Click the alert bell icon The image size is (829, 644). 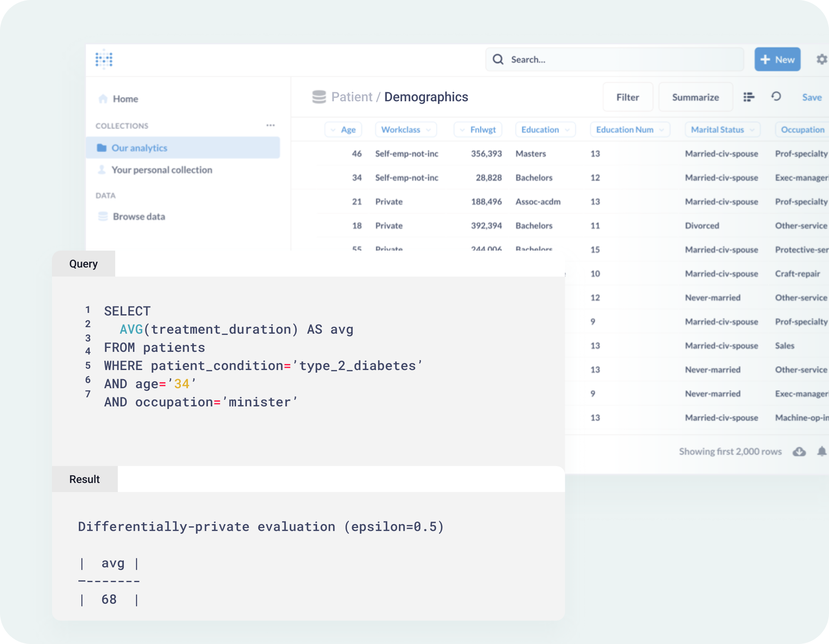tap(822, 451)
